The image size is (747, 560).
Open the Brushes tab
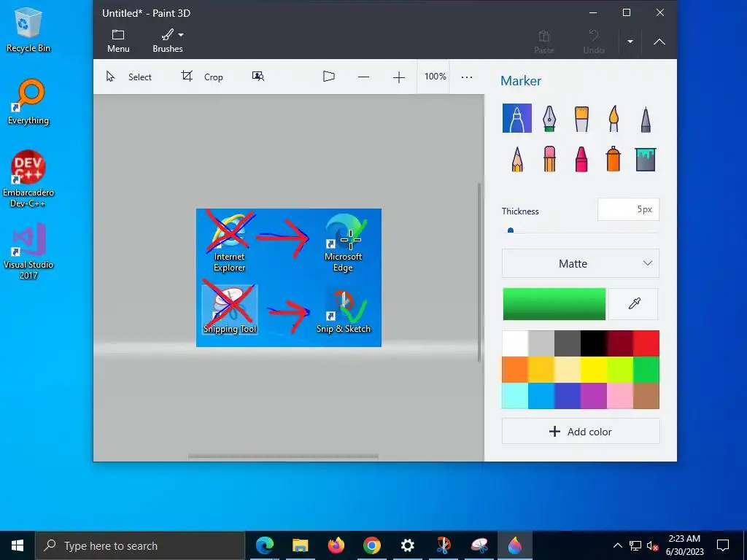click(168, 41)
